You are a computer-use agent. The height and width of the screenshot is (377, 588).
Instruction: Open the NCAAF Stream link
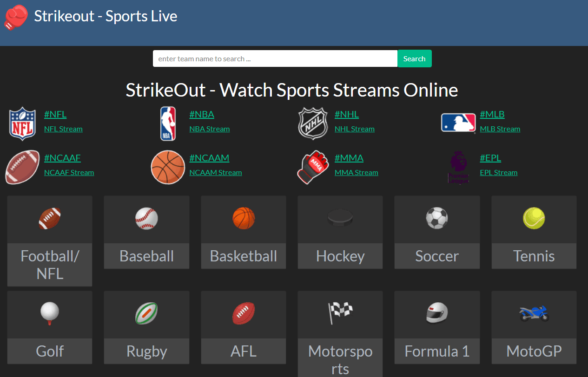point(69,173)
